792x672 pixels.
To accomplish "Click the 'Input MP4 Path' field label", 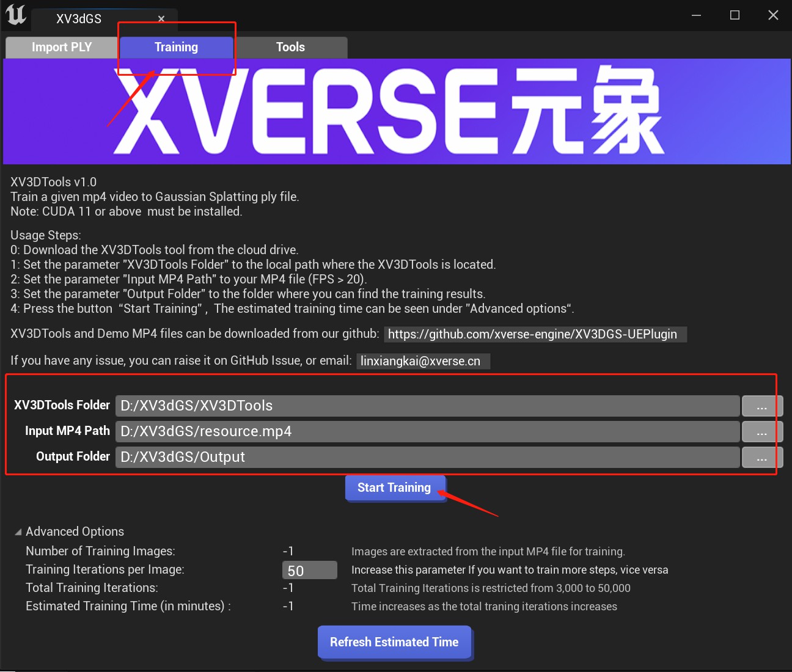I will [x=67, y=431].
